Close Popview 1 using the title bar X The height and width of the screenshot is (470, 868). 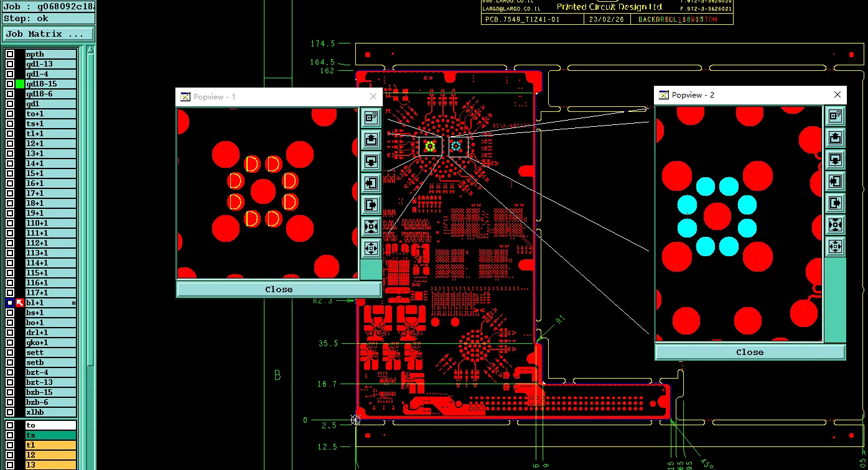pos(373,96)
